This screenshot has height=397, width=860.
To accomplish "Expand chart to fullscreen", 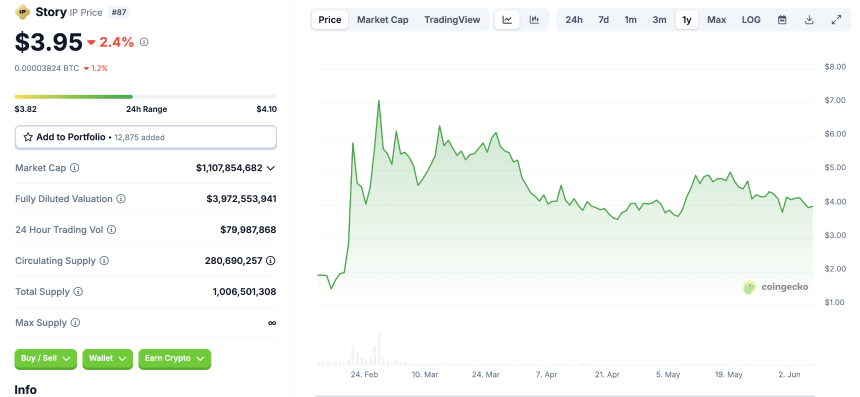I will 836,20.
